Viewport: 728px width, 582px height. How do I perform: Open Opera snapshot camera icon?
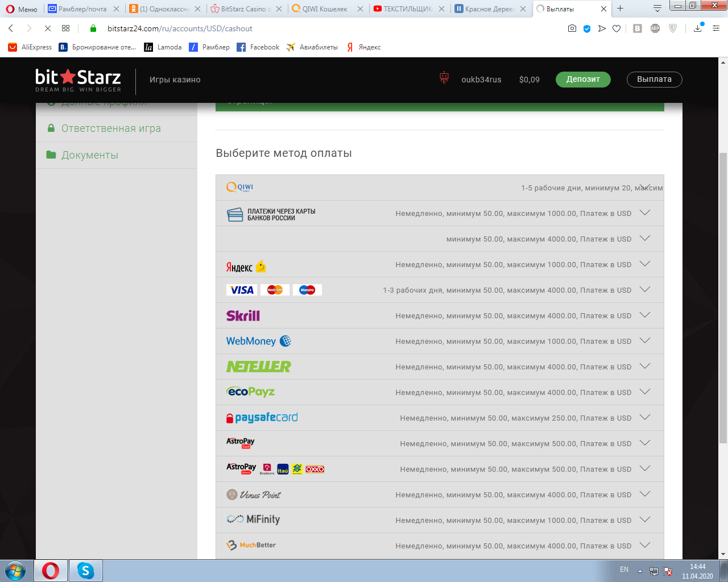[x=572, y=28]
